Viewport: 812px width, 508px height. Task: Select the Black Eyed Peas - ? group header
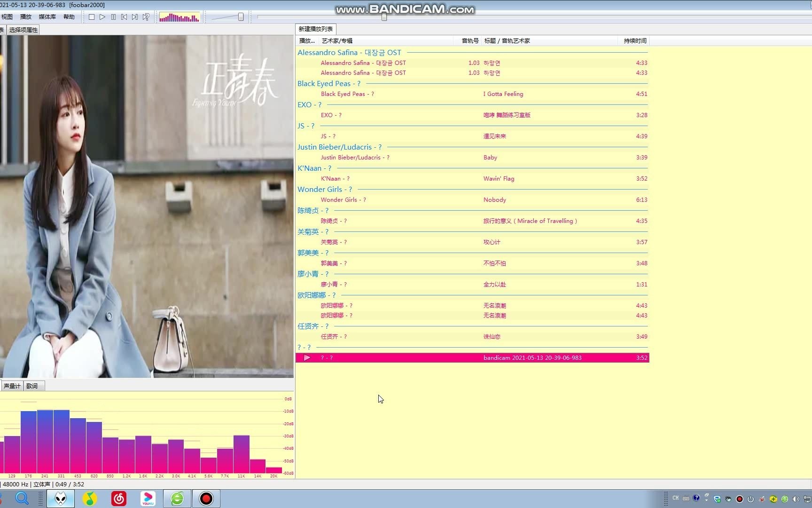point(472,84)
